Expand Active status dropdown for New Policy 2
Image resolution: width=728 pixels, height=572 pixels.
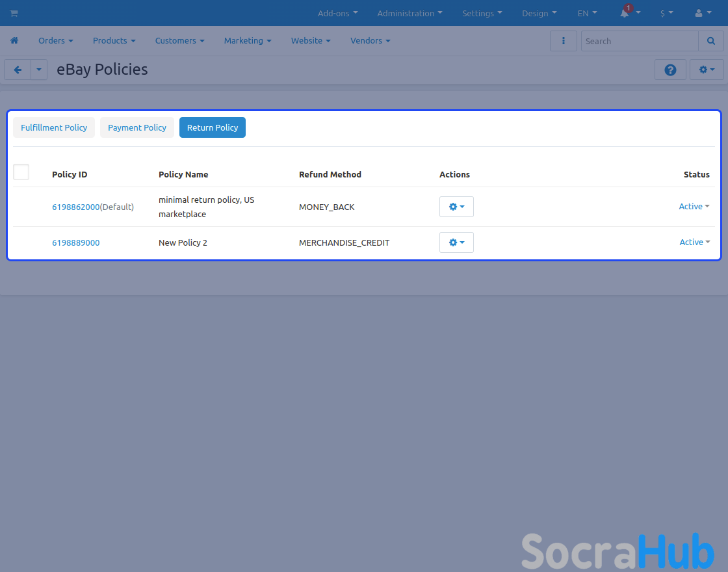[x=694, y=242]
